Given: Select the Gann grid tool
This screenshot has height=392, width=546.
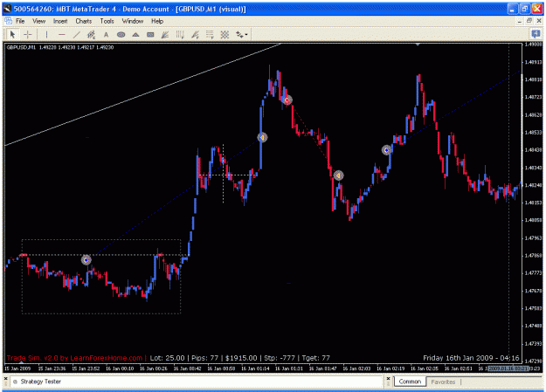Looking at the screenshot, I should point(225,34).
